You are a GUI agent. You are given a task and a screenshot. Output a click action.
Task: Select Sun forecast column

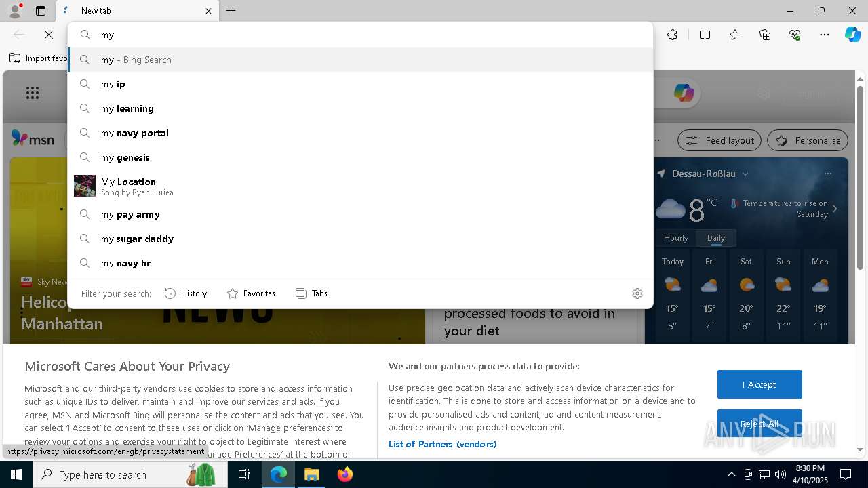click(783, 296)
